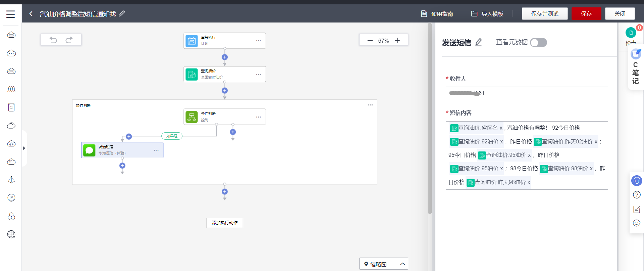Expand the collapsed left side panel arrow
644x271 pixels.
(24, 148)
